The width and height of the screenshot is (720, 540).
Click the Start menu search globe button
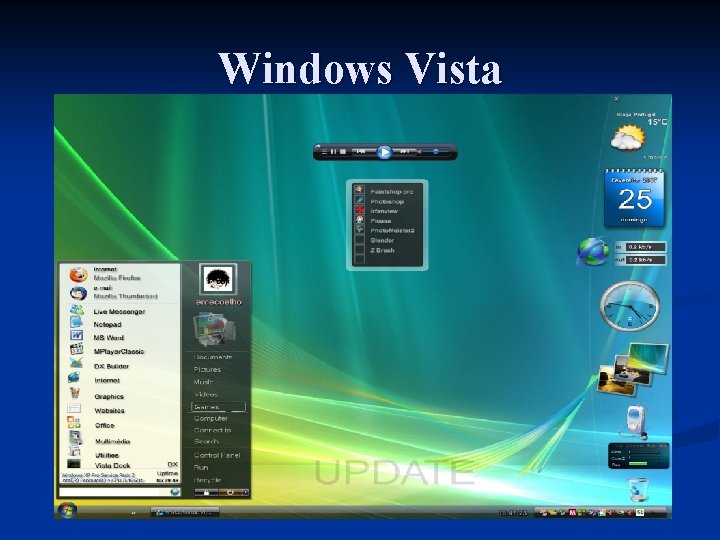click(174, 492)
